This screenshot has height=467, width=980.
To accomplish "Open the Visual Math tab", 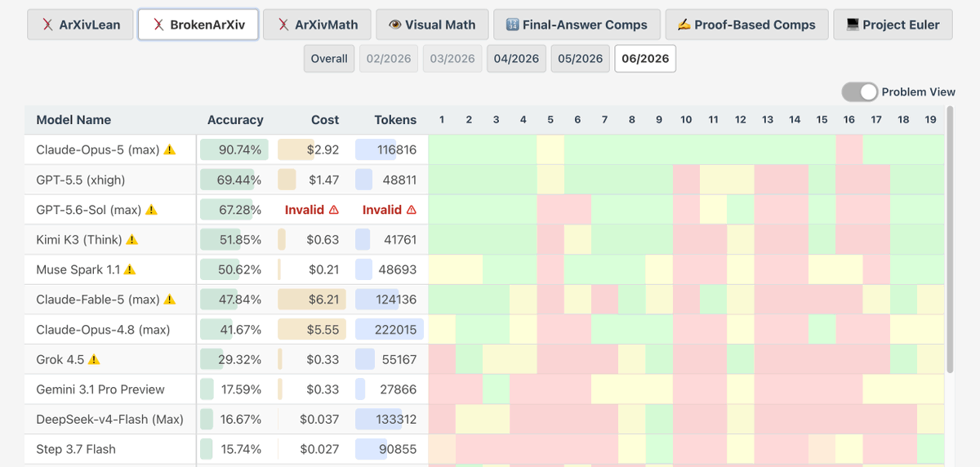I will [x=432, y=24].
